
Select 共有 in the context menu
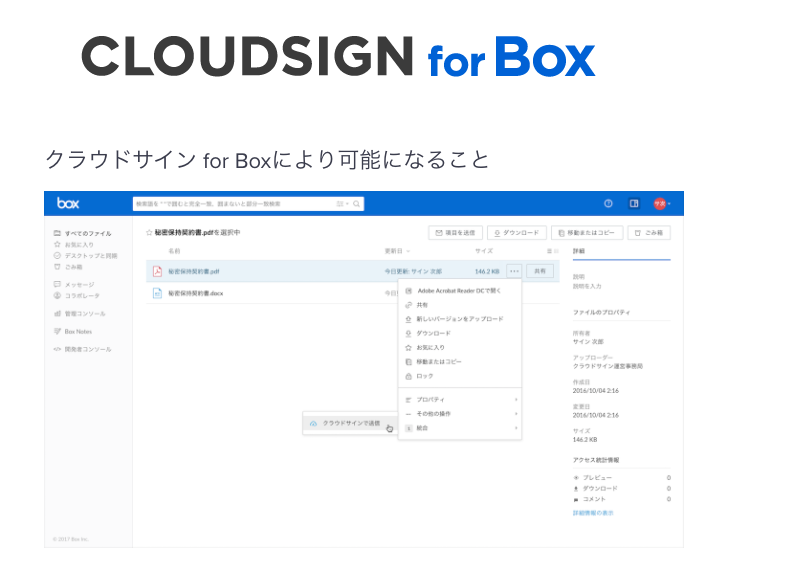pyautogui.click(x=459, y=305)
